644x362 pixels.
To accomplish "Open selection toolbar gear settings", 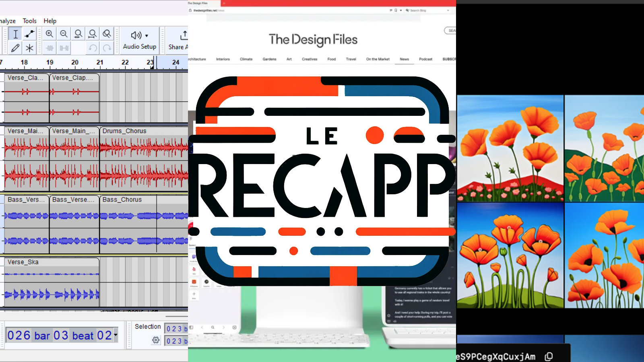I will pos(156,340).
